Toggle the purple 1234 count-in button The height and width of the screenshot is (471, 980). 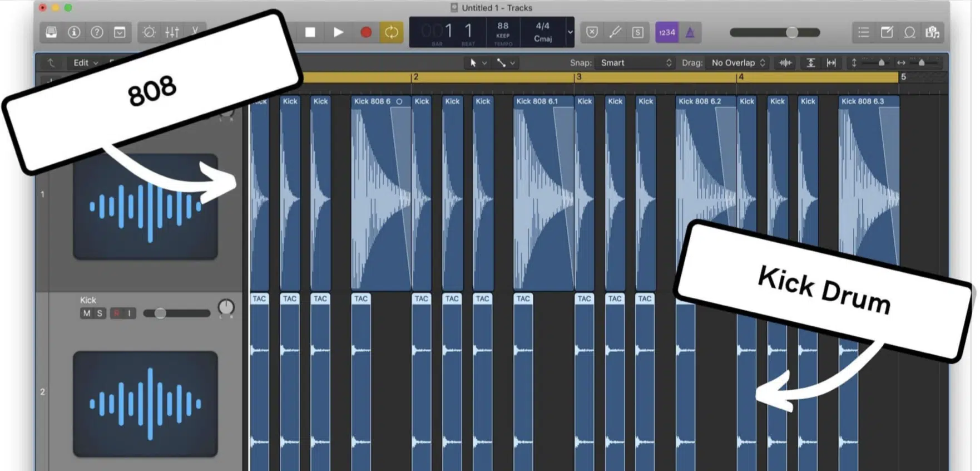click(667, 32)
